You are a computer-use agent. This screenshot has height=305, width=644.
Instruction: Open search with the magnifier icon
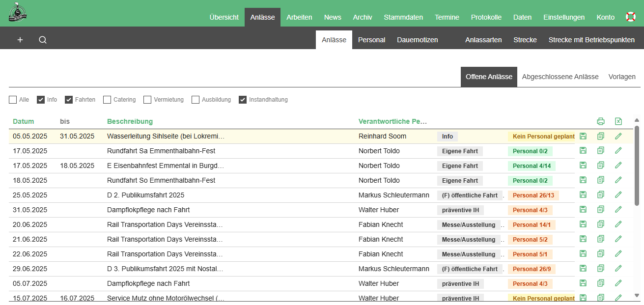click(x=43, y=40)
